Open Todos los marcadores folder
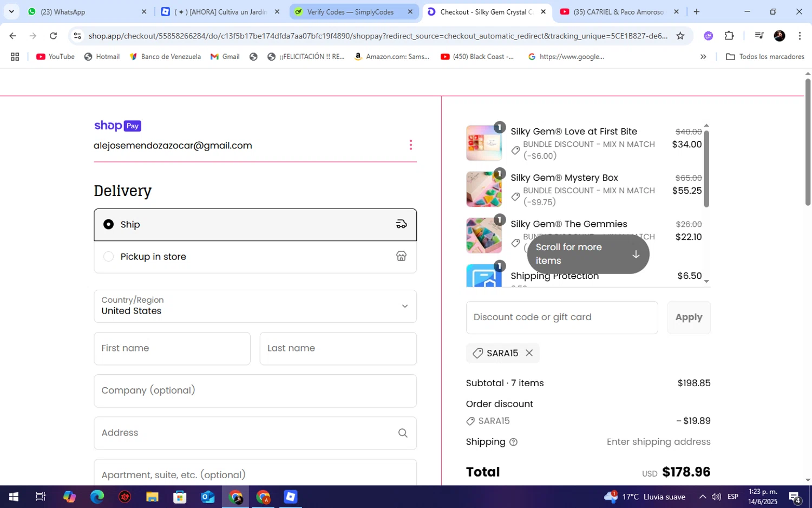Screen dimensions: 812x508 (765, 56)
